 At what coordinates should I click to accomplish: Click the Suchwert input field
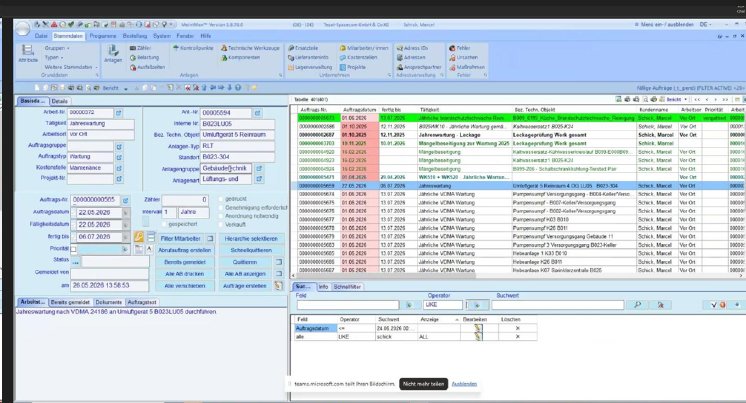coord(557,305)
